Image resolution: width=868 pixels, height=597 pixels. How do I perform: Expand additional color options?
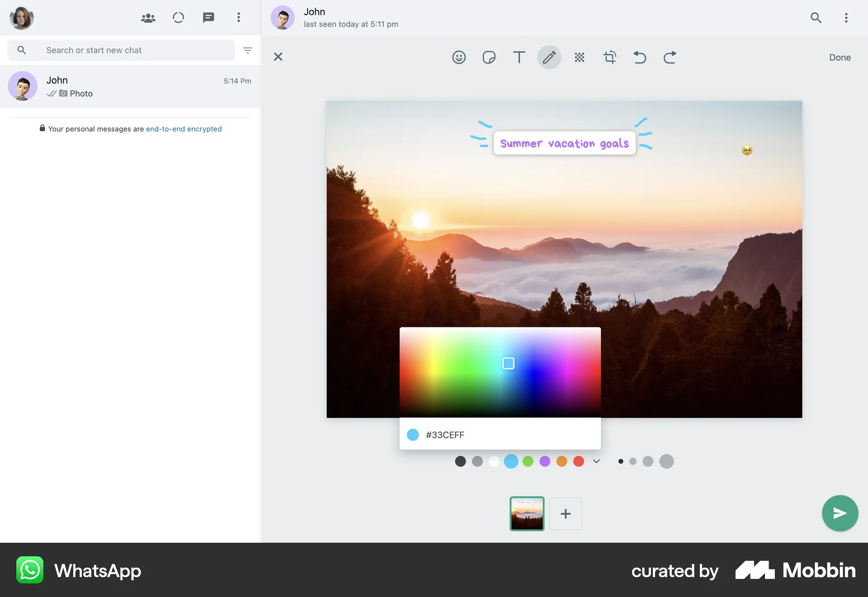pos(596,461)
